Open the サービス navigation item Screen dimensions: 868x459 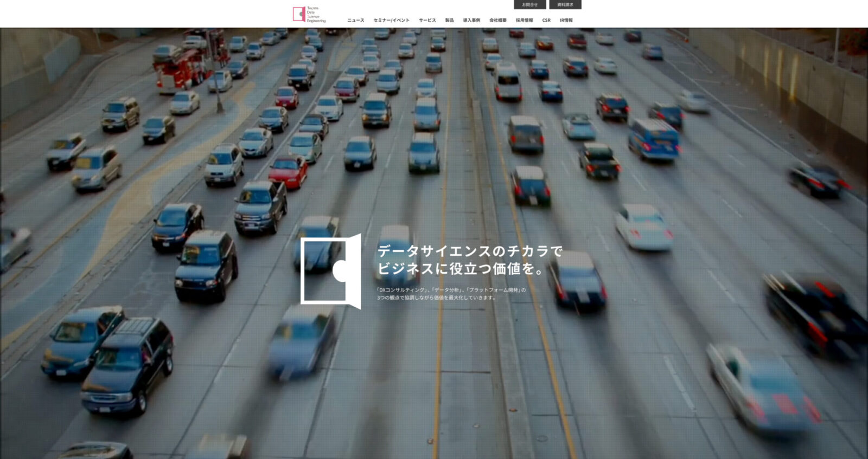[427, 21]
